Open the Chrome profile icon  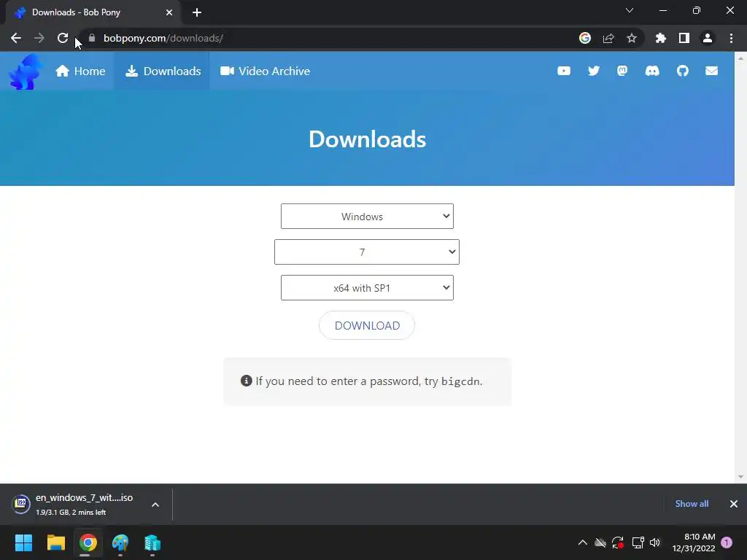pos(708,38)
